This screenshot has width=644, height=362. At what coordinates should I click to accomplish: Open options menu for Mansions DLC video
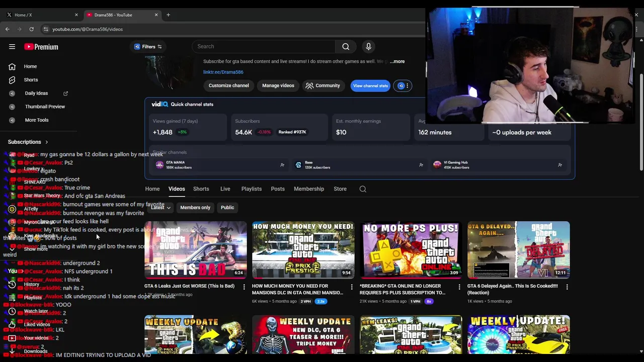[x=352, y=287]
